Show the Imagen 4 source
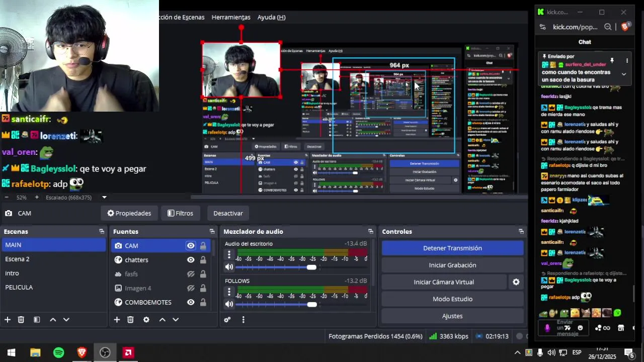Viewport: 644px width, 362px height. pyautogui.click(x=191, y=288)
